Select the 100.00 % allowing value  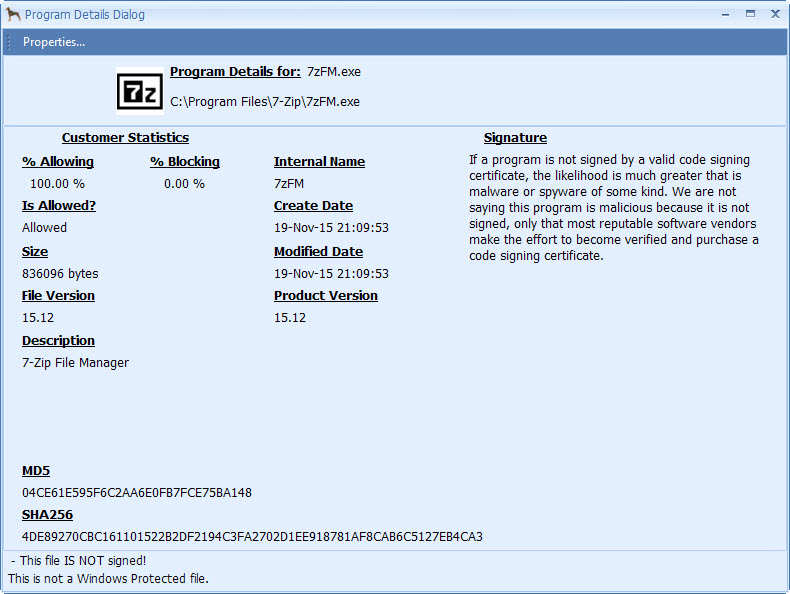tap(57, 184)
